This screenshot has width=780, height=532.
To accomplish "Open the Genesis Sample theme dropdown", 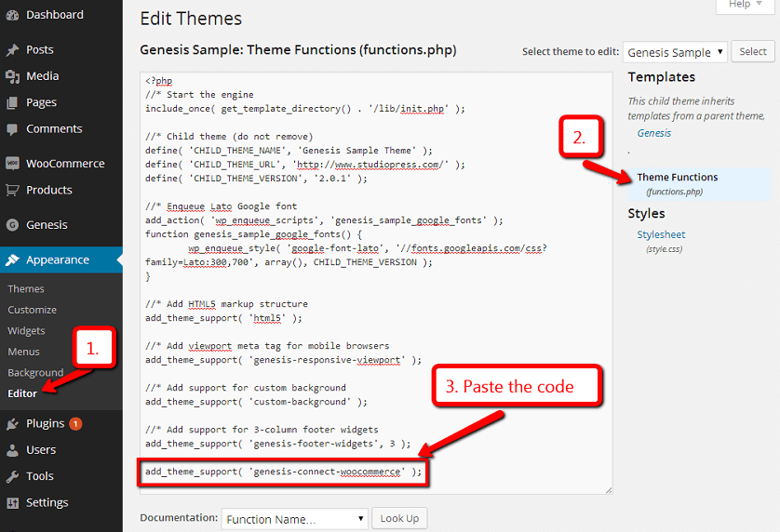I will coord(675,52).
